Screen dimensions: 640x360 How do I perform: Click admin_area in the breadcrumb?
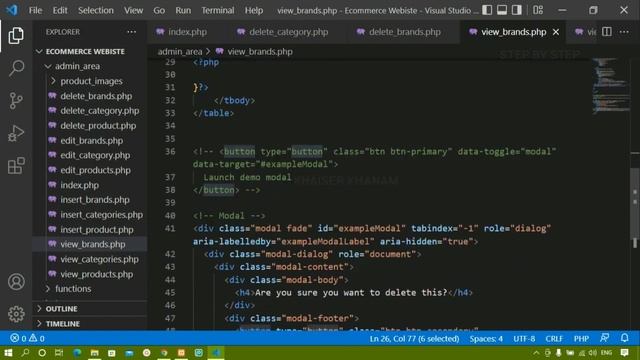pos(180,51)
